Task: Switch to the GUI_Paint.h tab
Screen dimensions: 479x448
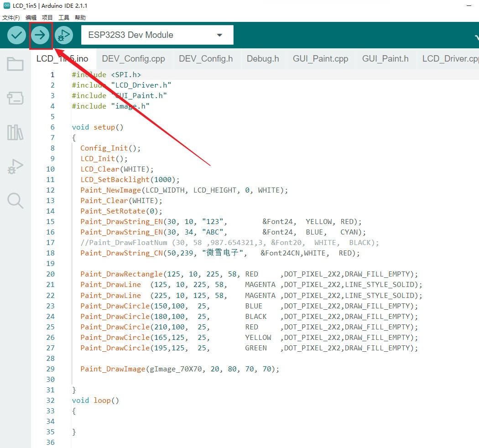Action: click(385, 59)
